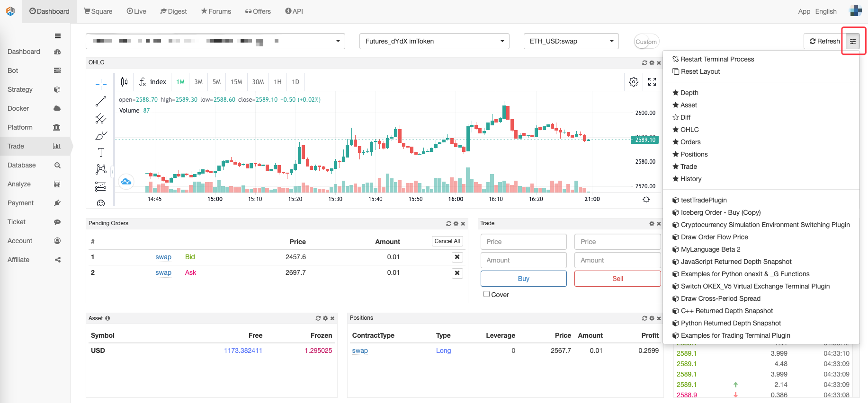This screenshot has height=403, width=868.
Task: Click Cancel All pending orders
Action: click(447, 241)
